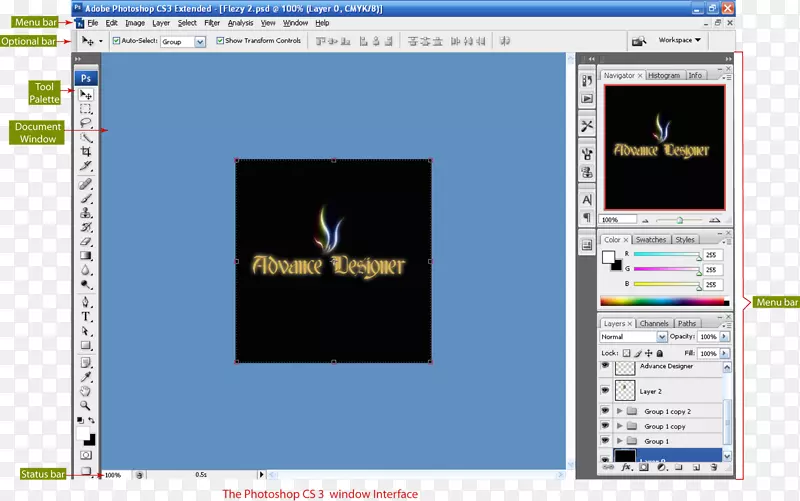Image resolution: width=800 pixels, height=501 pixels.
Task: Expand the Group 1 copy folder
Action: (x=619, y=425)
